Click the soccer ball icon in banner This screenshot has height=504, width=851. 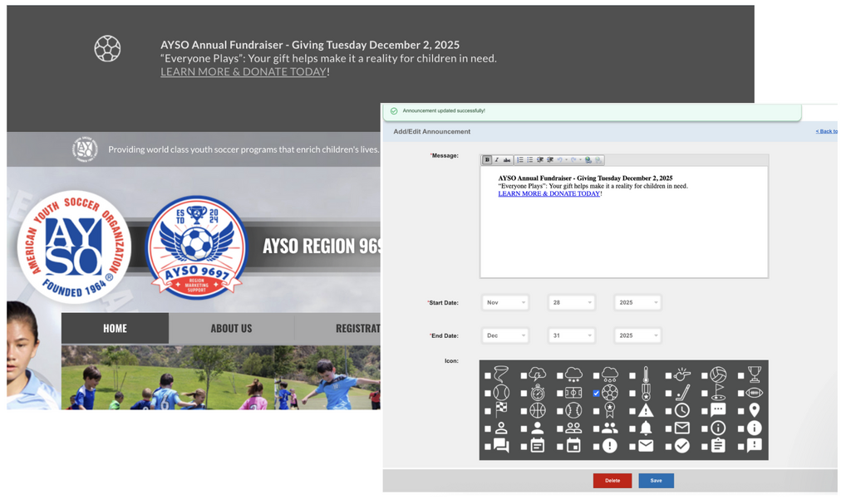click(107, 49)
